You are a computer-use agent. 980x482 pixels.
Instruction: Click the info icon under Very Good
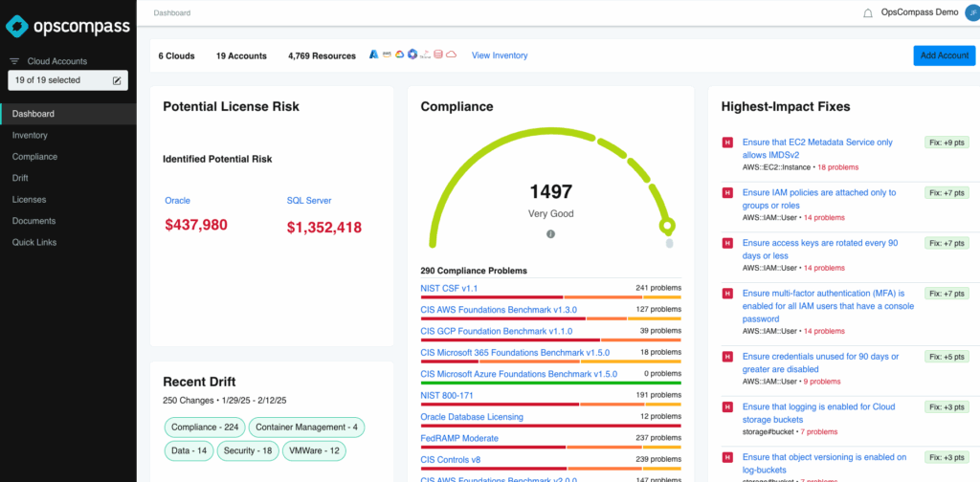(550, 234)
